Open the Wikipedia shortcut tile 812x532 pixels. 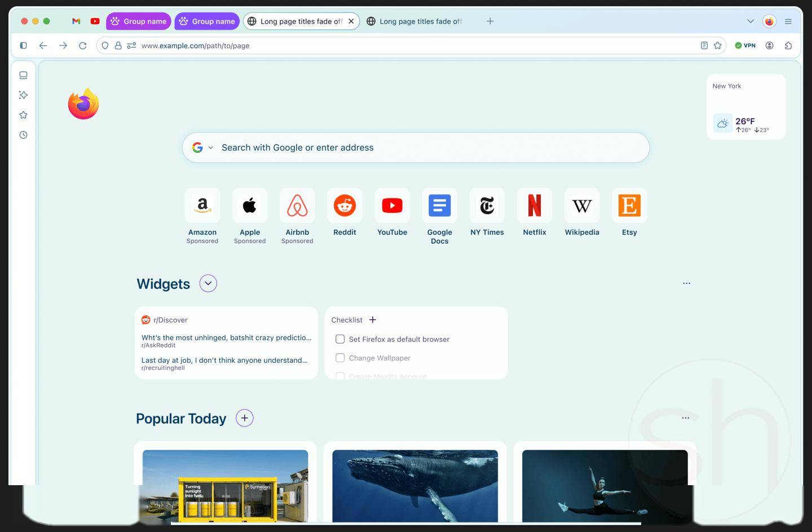click(x=582, y=206)
